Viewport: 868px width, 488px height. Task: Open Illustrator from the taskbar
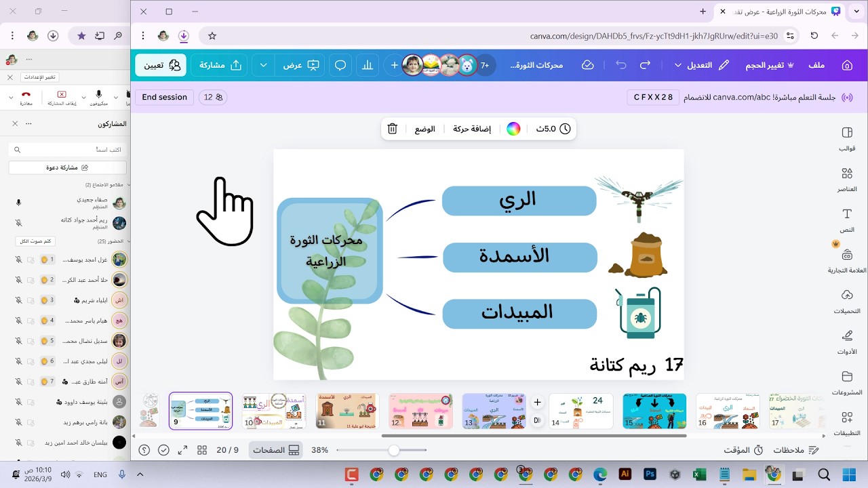625,474
